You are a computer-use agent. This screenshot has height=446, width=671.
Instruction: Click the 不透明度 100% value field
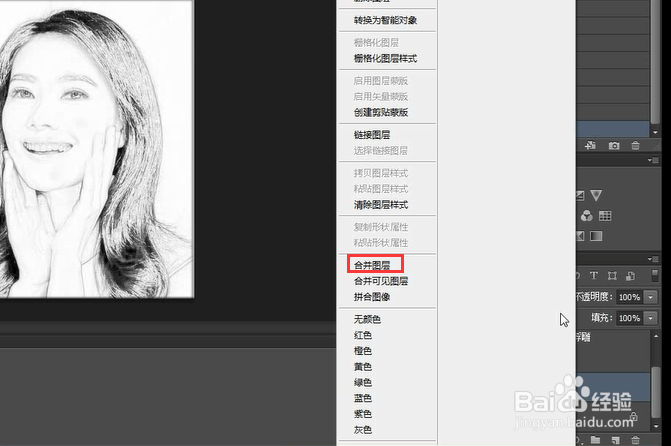pyautogui.click(x=629, y=297)
